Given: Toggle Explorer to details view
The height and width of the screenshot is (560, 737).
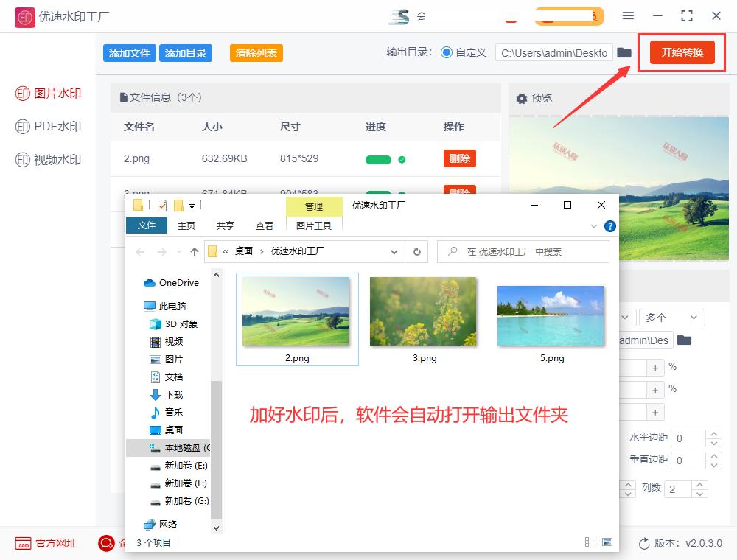Looking at the screenshot, I should coord(590,542).
